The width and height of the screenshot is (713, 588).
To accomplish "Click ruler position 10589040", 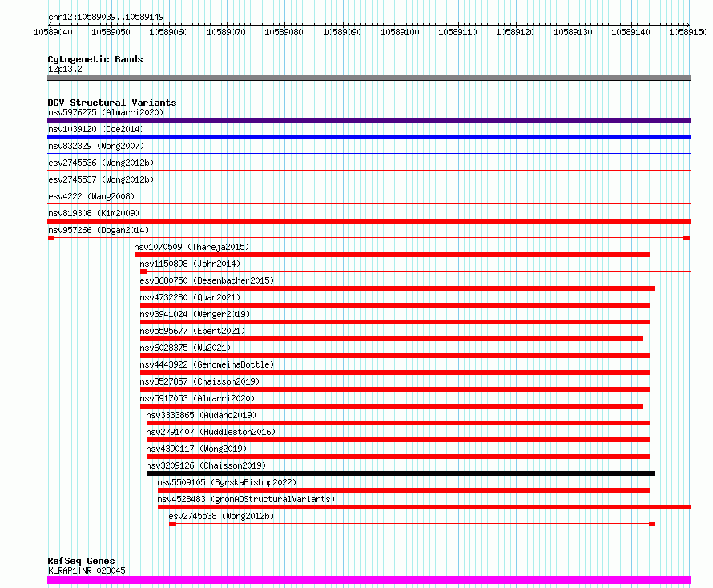I will click(53, 32).
